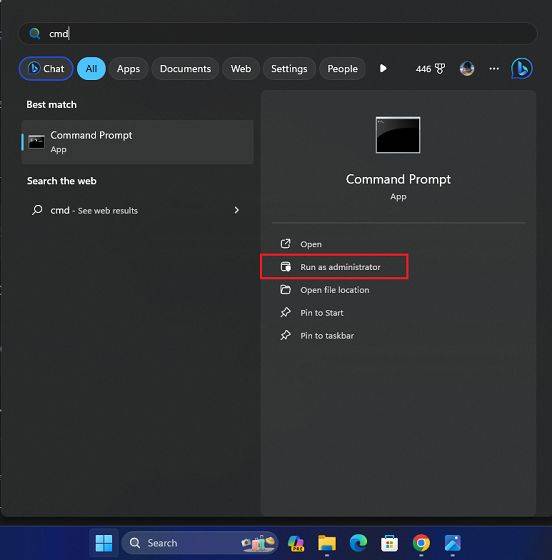Open cmd web results
552x560 pixels.
click(137, 210)
